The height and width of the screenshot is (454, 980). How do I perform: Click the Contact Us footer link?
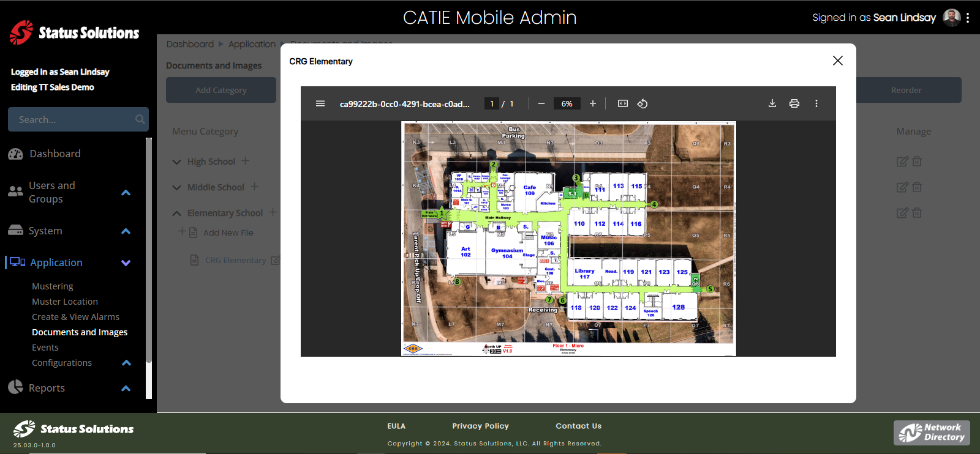[x=578, y=426]
